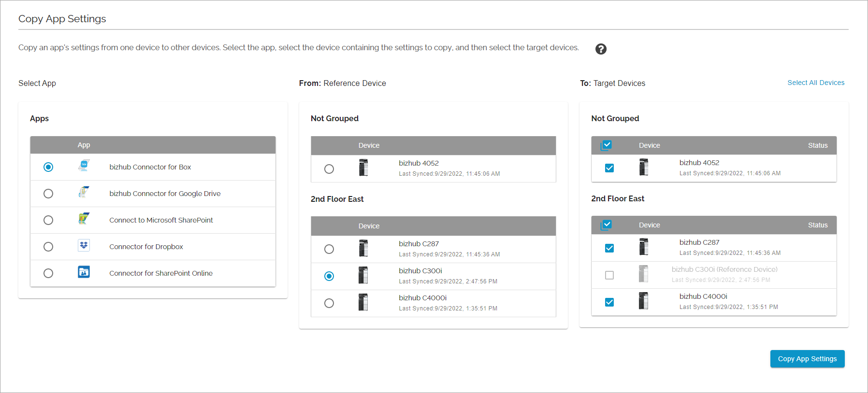Toggle select-all checkbox in Not Grouped targets header
The height and width of the screenshot is (393, 868).
pos(607,145)
